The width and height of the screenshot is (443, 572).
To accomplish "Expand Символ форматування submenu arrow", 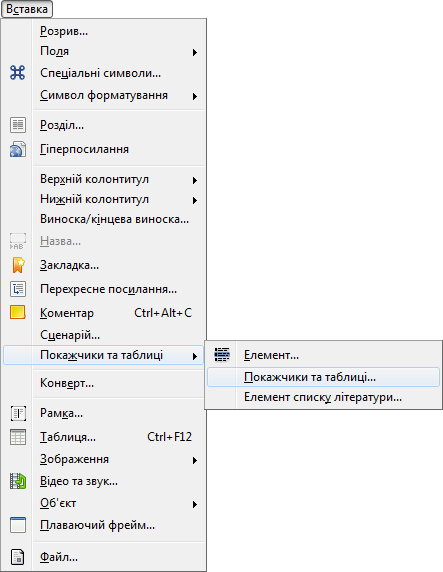I will pos(195,96).
